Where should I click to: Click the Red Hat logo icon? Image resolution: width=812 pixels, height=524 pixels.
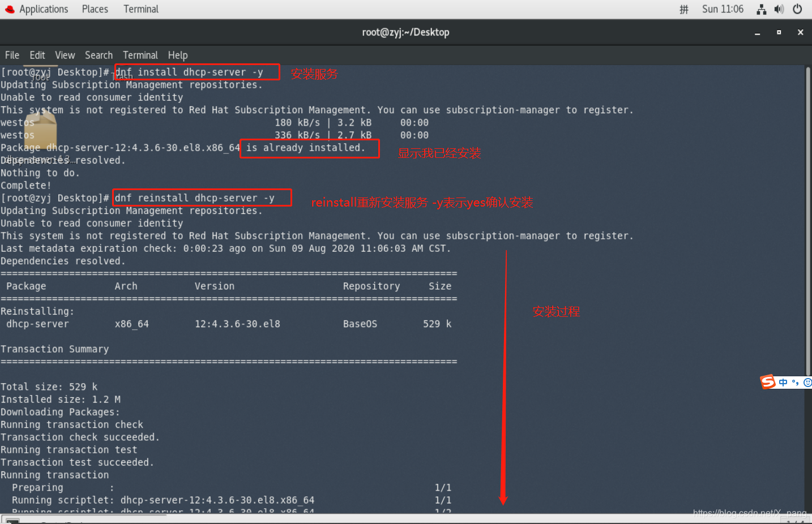point(10,9)
